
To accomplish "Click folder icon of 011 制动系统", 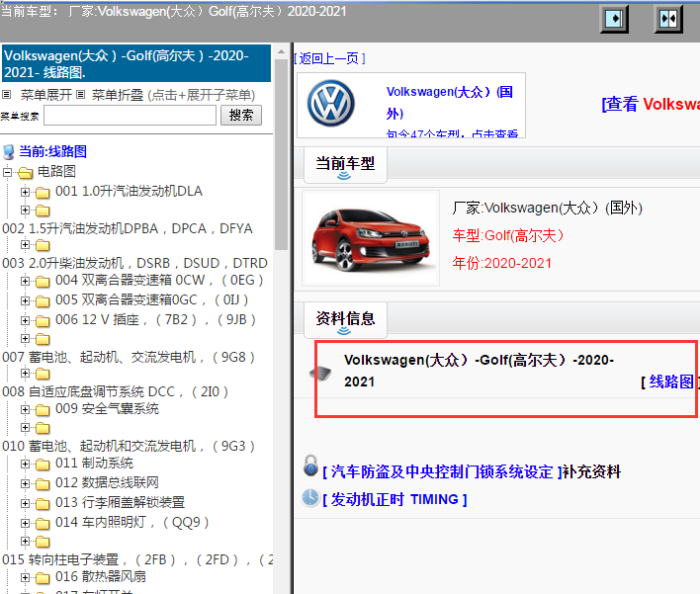I will click(43, 465).
